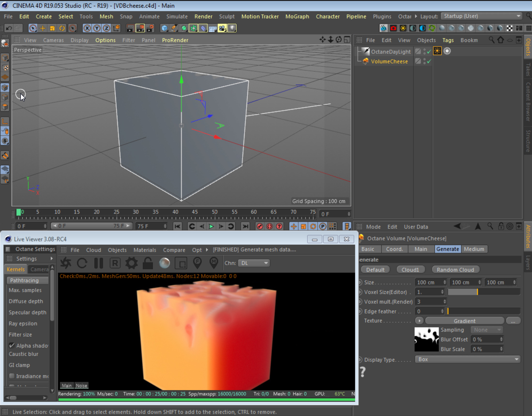
Task: Click Live Viewer lock resolution icon
Action: [148, 263]
